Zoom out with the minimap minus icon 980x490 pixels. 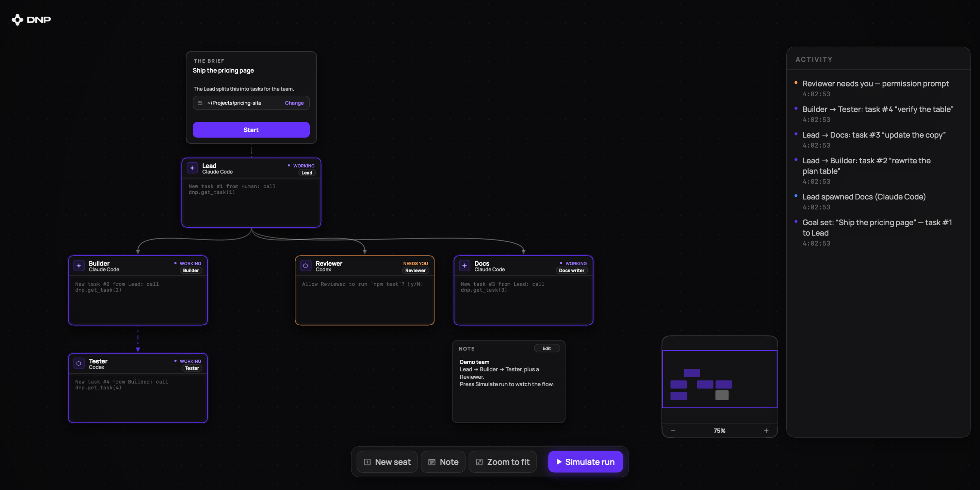tap(673, 431)
